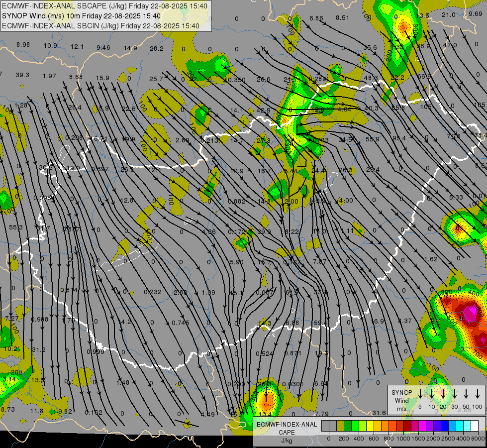
Task: Click the map value "6.86"
Action: (316, 18)
